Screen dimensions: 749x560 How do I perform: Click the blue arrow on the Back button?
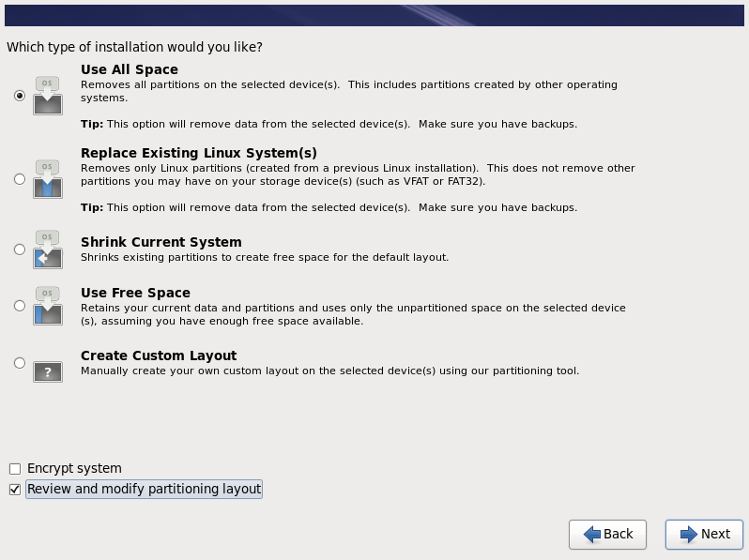(592, 535)
